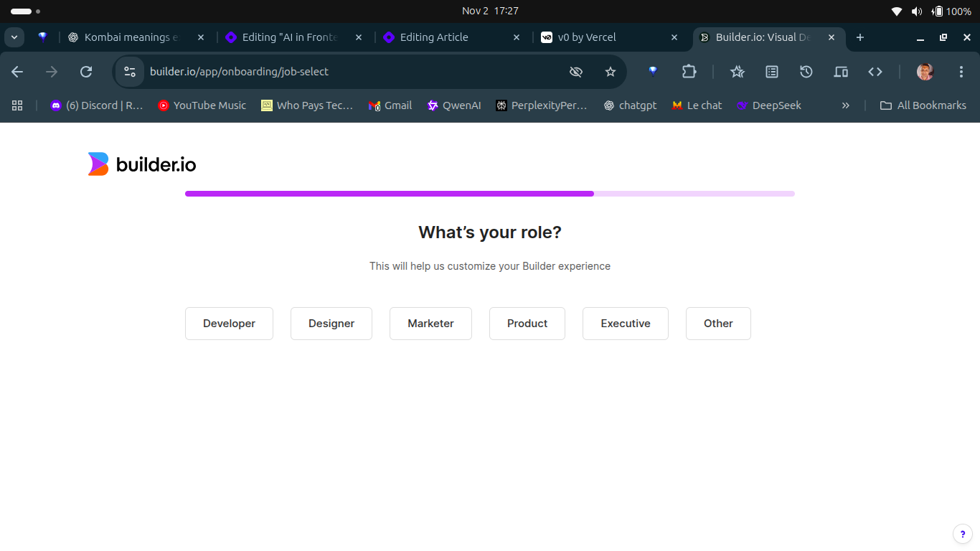This screenshot has width=980, height=551.
Task: Open the reading list panel icon
Action: pos(772,72)
